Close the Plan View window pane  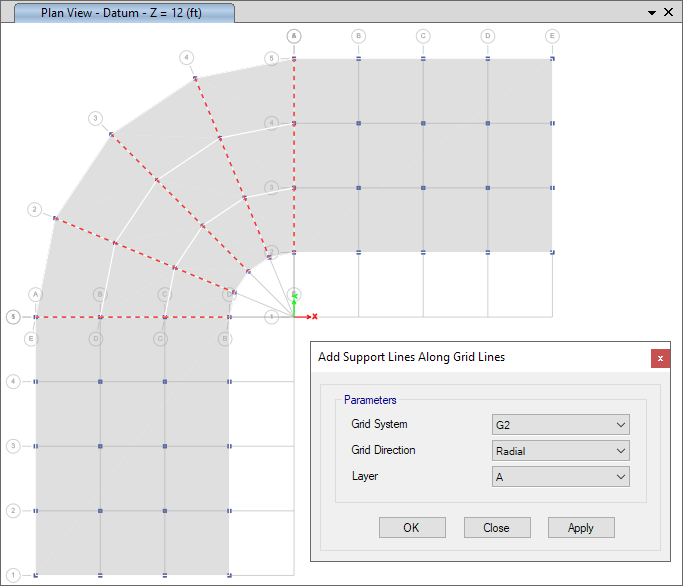click(669, 12)
